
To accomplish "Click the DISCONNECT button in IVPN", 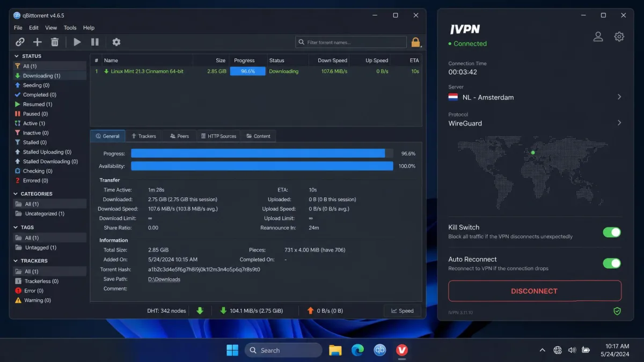I will pos(535,291).
